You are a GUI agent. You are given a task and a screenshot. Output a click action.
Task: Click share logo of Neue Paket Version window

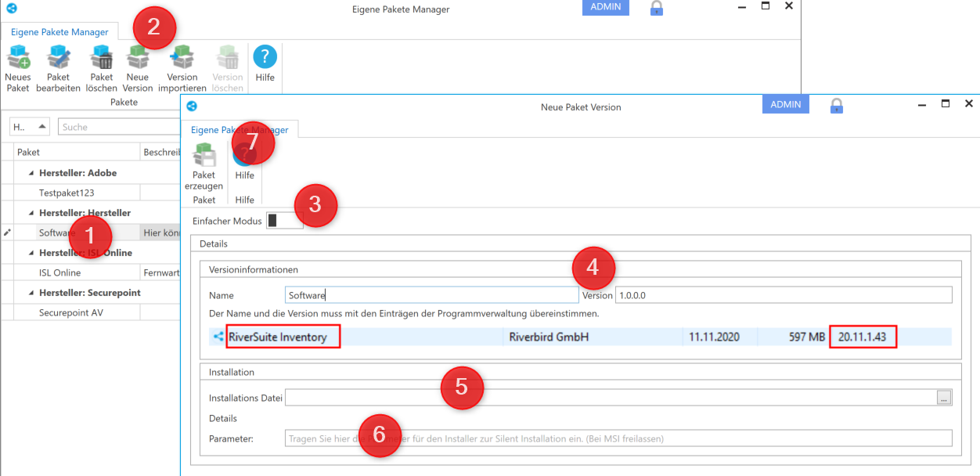[192, 106]
